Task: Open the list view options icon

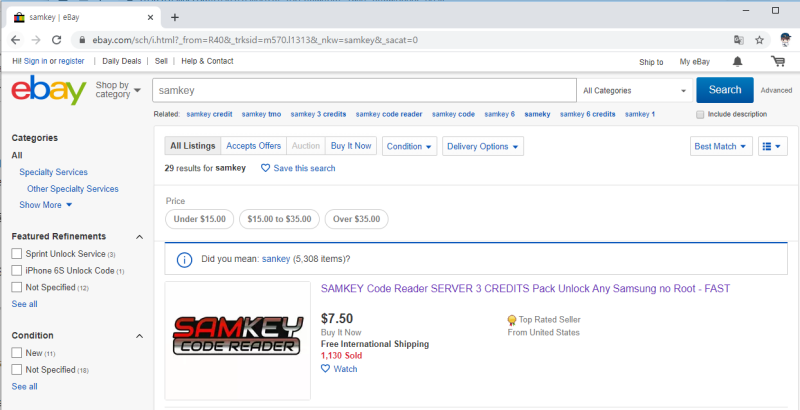Action: 772,146
